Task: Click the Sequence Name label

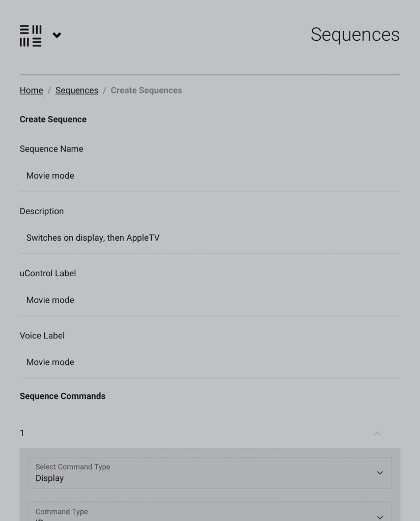Action: [x=51, y=149]
